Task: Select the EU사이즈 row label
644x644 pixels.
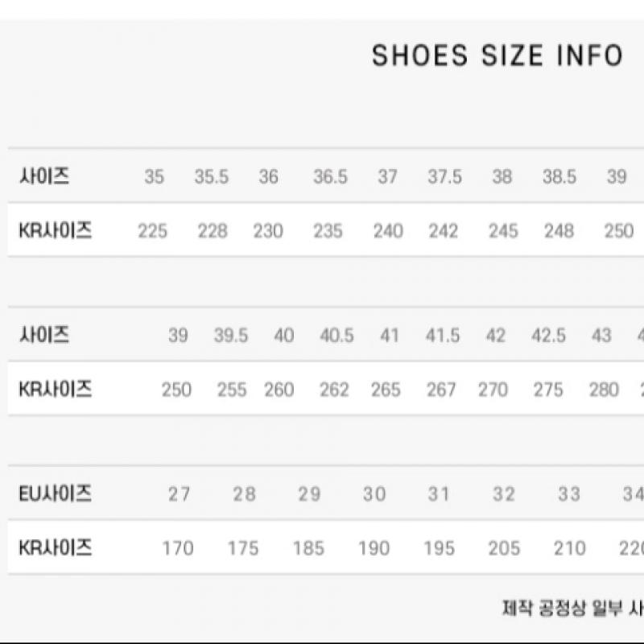Action: (x=55, y=493)
